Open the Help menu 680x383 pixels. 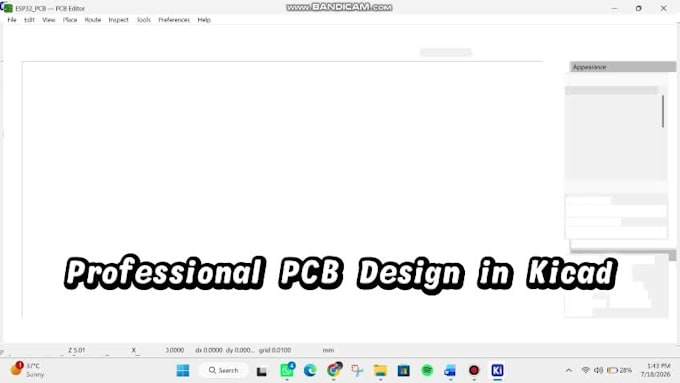coord(204,20)
